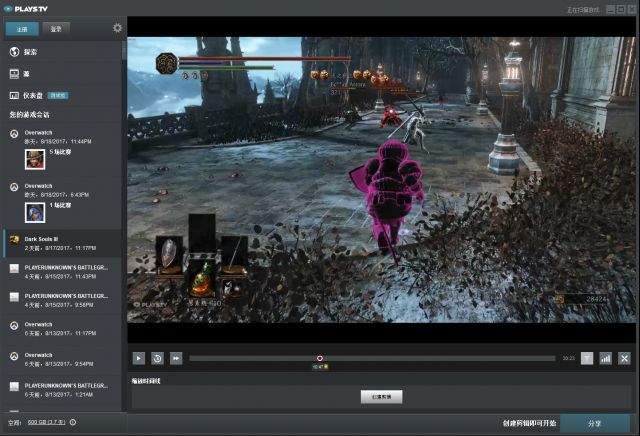The width and height of the screenshot is (640, 436).
Task: Open the feed menu item below 探索
Action: [61, 74]
